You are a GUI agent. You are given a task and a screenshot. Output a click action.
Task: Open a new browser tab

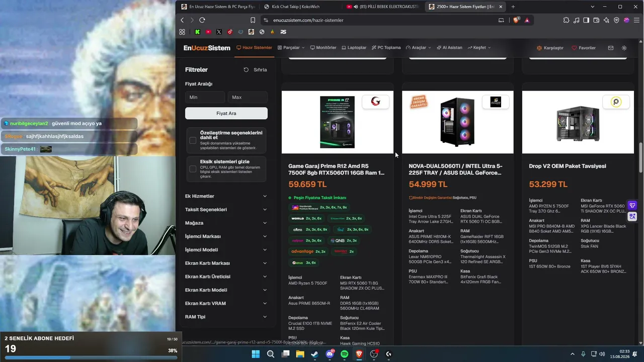[x=513, y=7]
